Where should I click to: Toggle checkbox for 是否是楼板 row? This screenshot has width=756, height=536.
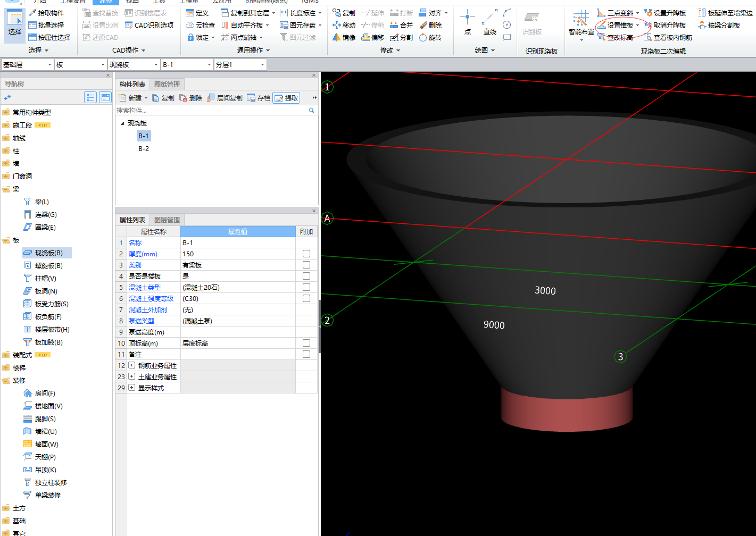[x=306, y=276]
